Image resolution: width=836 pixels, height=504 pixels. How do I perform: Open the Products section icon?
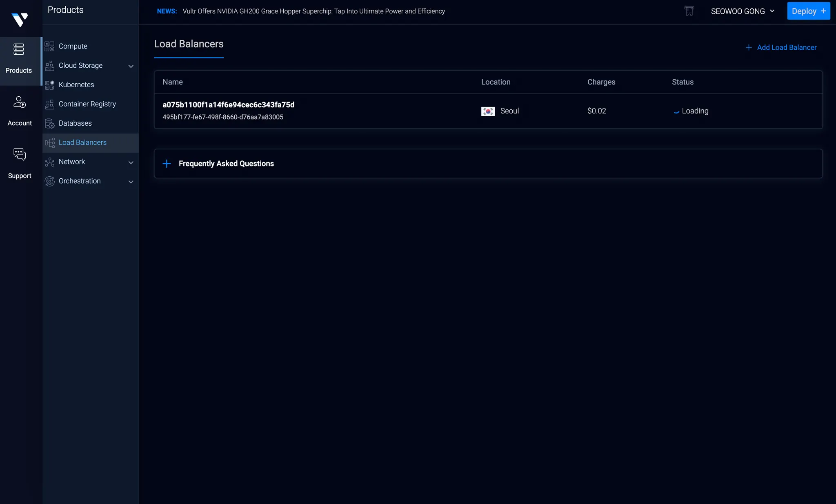pos(19,49)
